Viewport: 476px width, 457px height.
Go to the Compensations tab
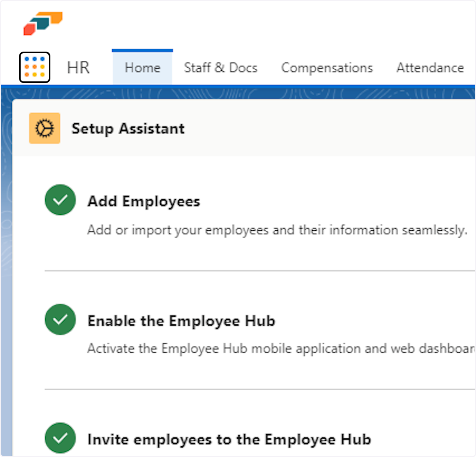click(327, 67)
